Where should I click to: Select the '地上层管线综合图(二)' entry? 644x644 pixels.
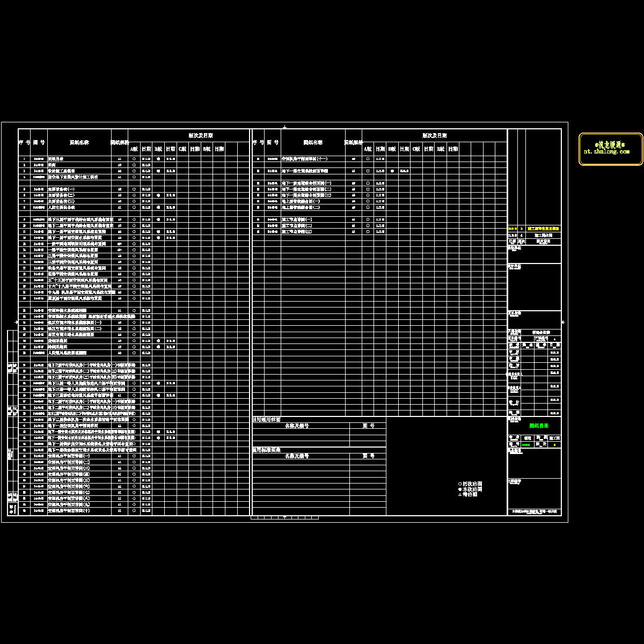(301, 207)
